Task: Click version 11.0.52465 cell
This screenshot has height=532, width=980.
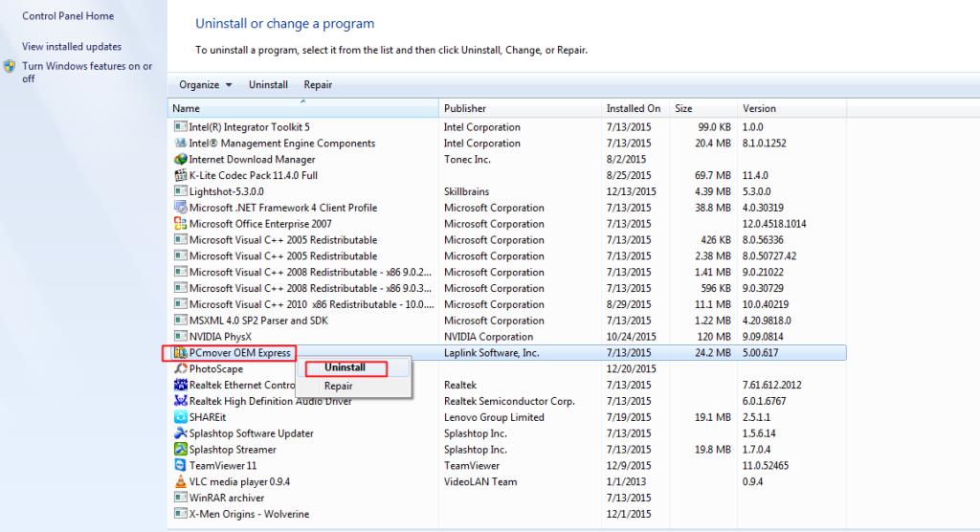Action: (x=765, y=466)
